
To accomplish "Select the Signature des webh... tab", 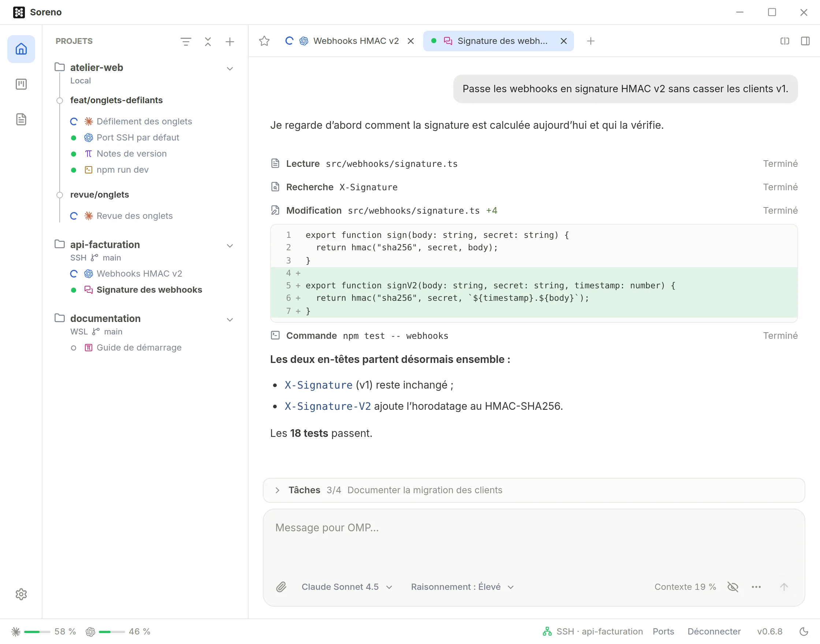I will pos(498,41).
